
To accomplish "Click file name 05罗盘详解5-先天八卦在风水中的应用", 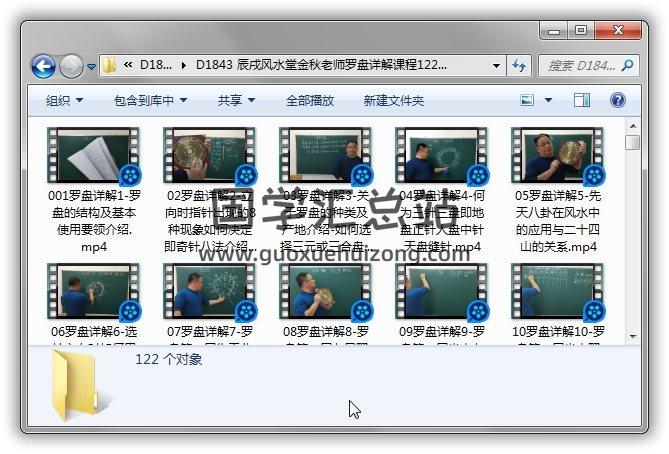I will click(558, 221).
